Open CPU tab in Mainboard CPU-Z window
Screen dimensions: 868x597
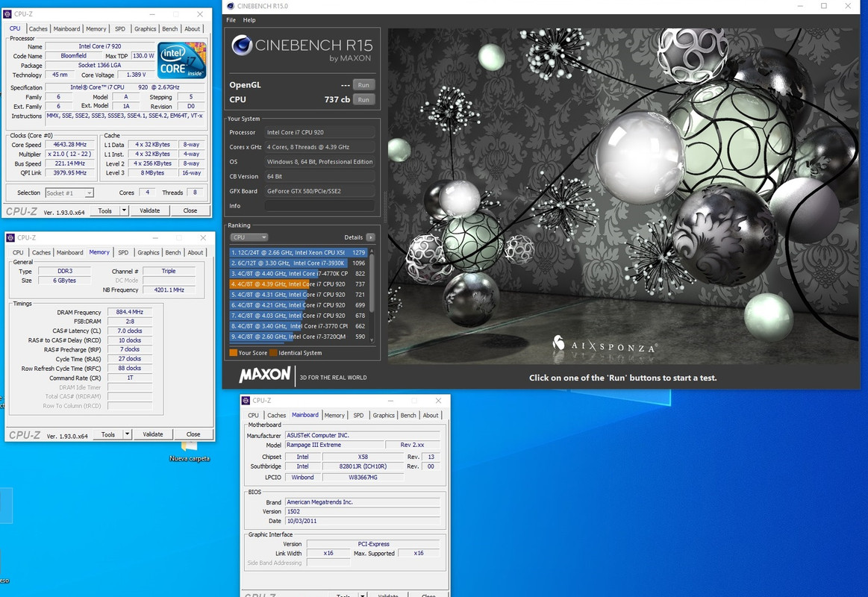point(254,415)
